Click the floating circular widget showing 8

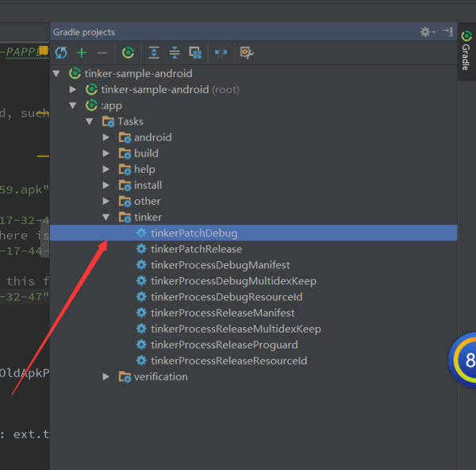click(x=463, y=360)
